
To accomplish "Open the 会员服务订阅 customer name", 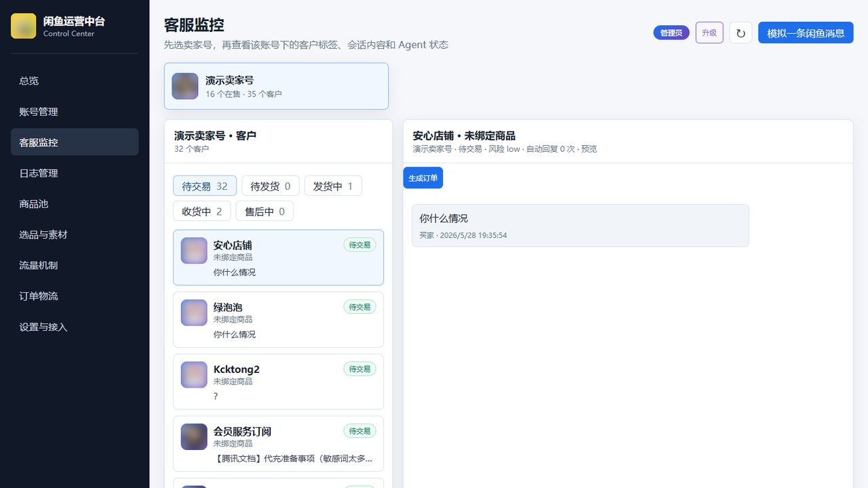I will click(242, 431).
